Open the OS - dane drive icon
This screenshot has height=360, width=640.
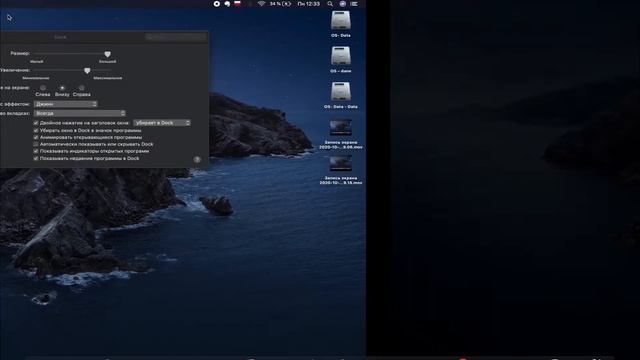[340, 56]
